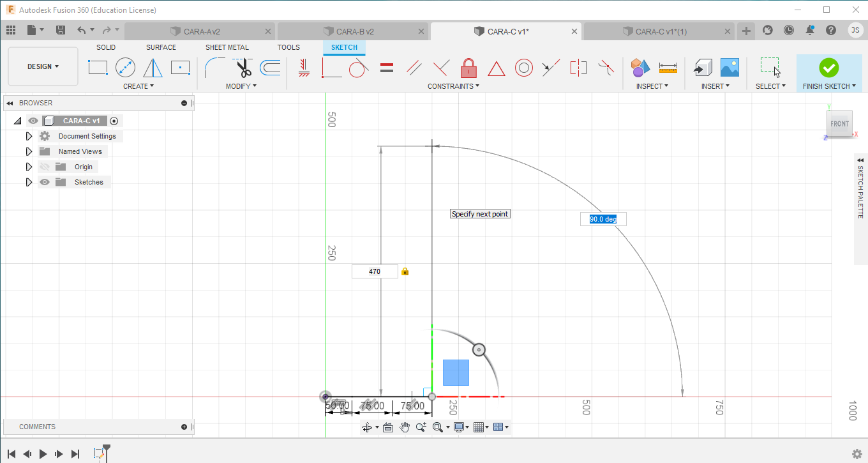The width and height of the screenshot is (868, 463).
Task: Apply the Perpendicular constraint
Action: (441, 67)
